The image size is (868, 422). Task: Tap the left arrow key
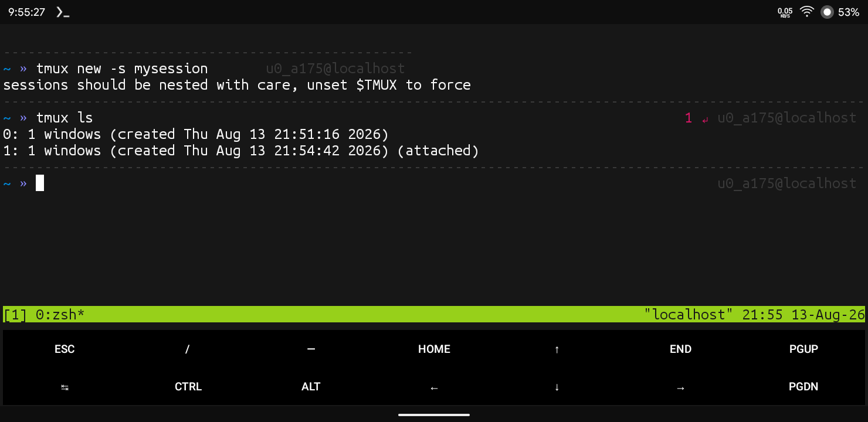pos(434,387)
